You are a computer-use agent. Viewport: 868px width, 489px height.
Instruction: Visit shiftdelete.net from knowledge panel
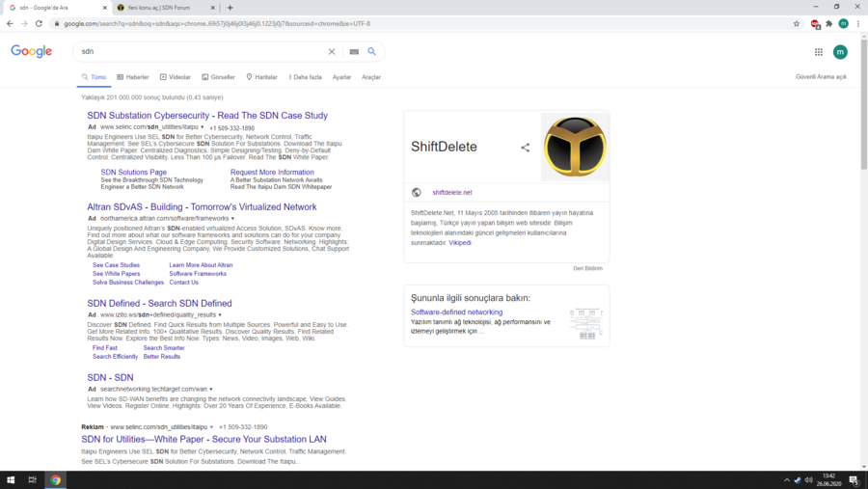tap(452, 193)
